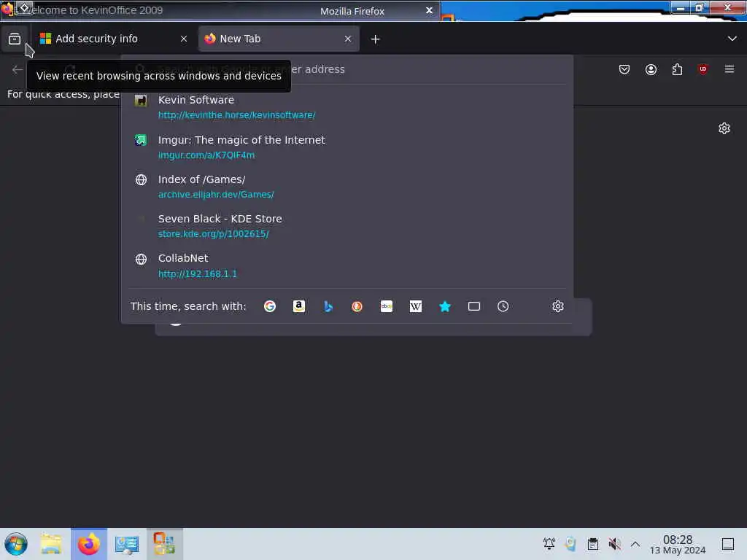Focus the search or enter address field
Screen dimensions: 747x560
tap(348, 69)
